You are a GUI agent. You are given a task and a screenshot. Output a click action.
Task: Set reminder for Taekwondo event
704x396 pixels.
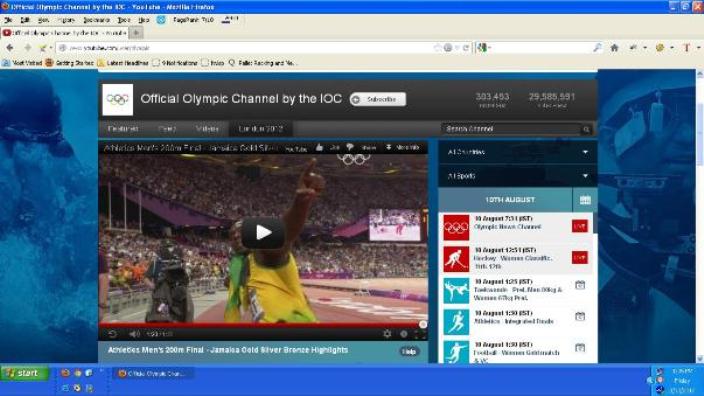click(x=580, y=285)
